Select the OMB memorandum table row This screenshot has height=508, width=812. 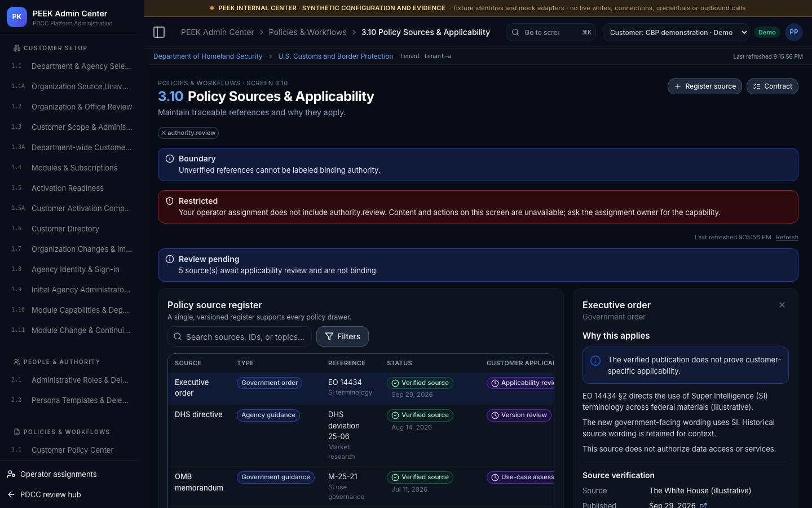point(361,487)
